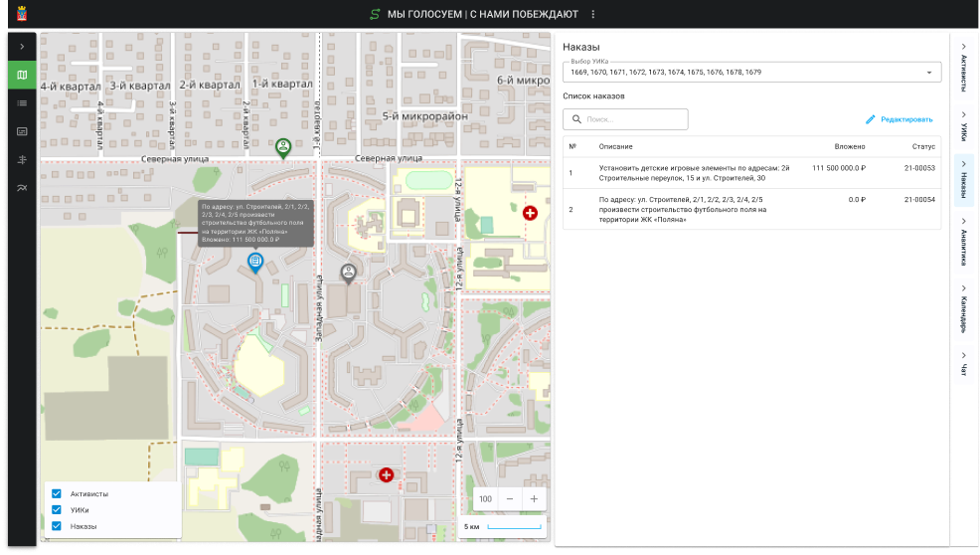Select order row 2 about футбольного поля

click(751, 209)
